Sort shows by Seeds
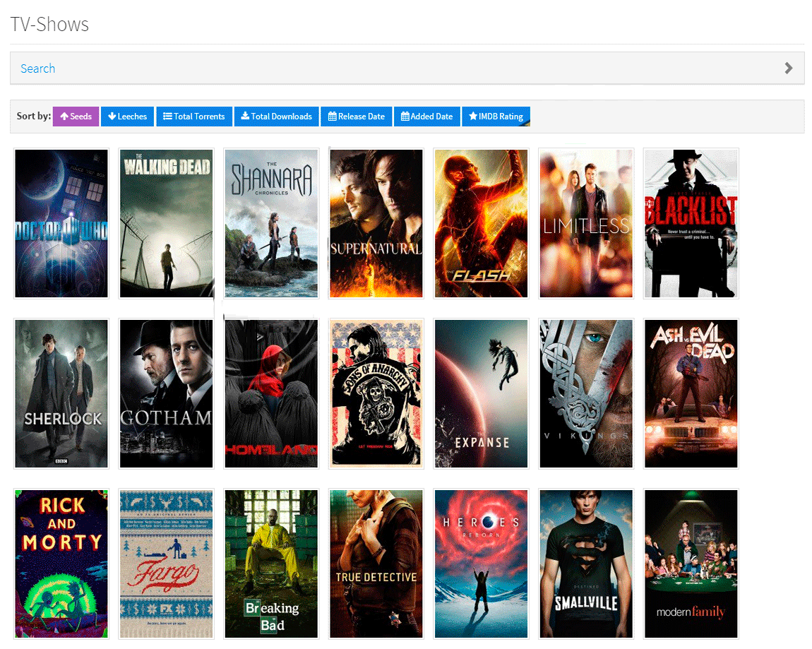 tap(76, 117)
